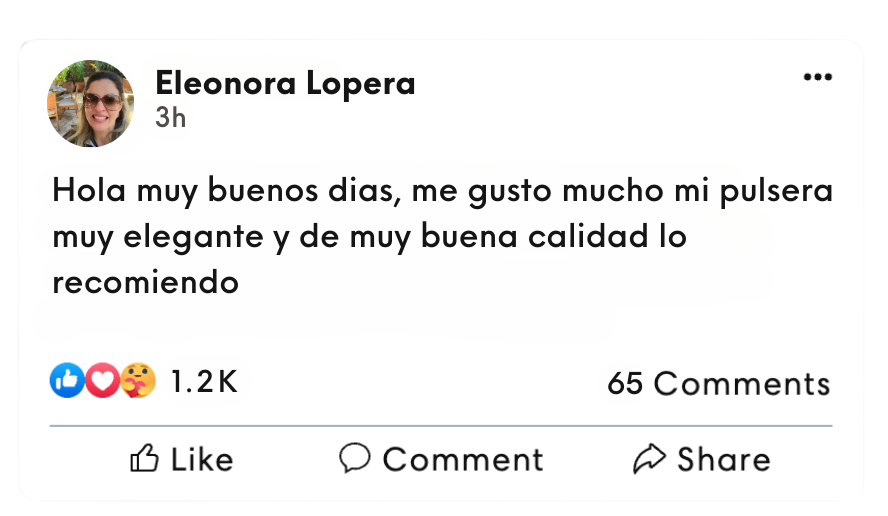Click the thumbs-up outline icon beside Like
The width and height of the screenshot is (888, 516).
pyautogui.click(x=144, y=458)
